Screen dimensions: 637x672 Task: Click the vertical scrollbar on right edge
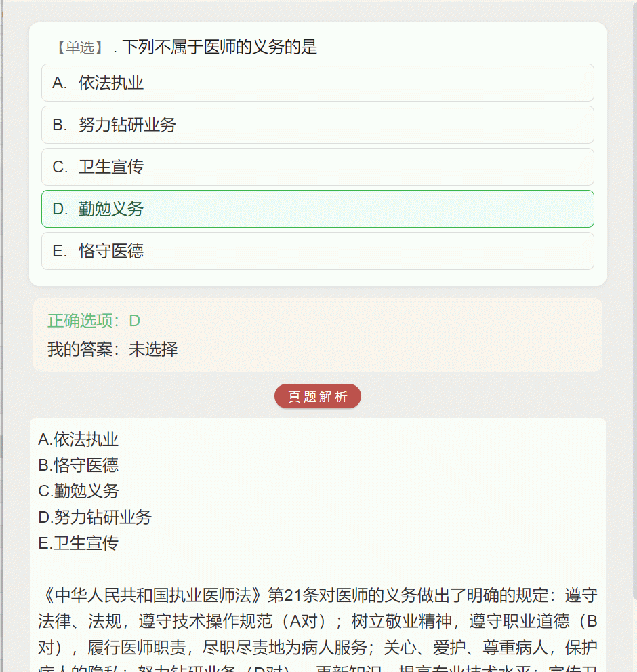point(634,300)
